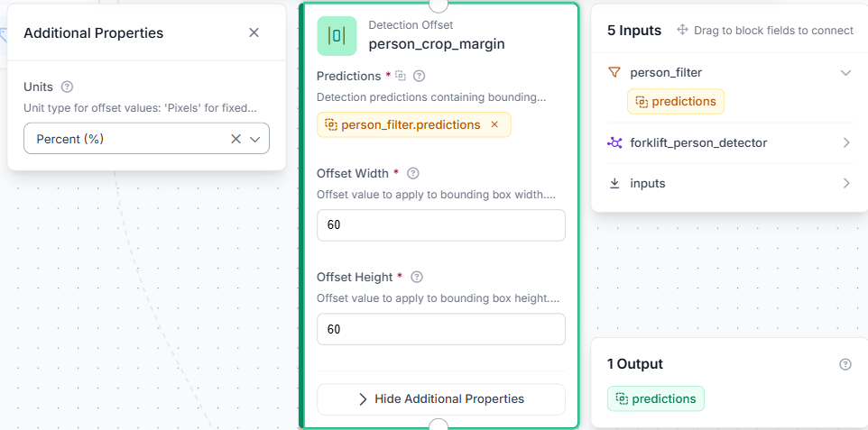
Task: Open the Offset Width help icon
Action: [413, 173]
